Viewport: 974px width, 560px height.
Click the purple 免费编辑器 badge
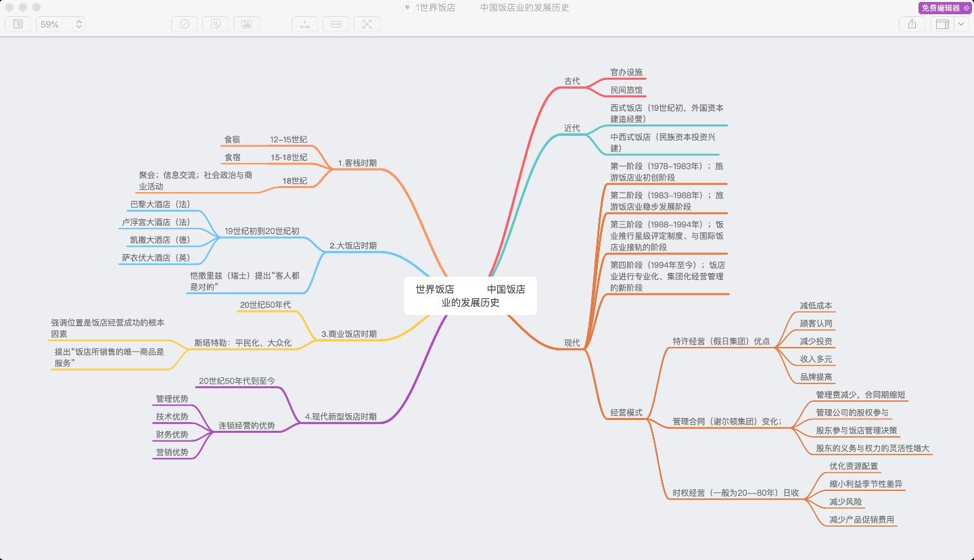(x=944, y=8)
